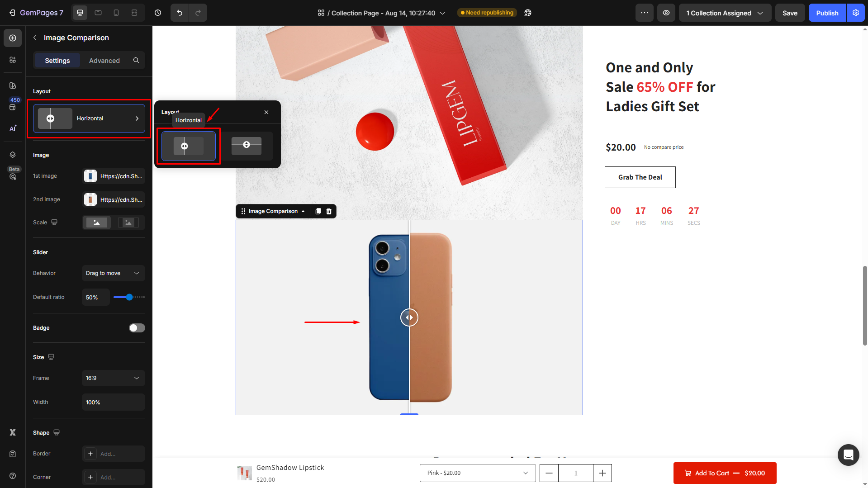868x488 pixels.
Task: Delete the Image Comparison element
Action: [x=329, y=211]
